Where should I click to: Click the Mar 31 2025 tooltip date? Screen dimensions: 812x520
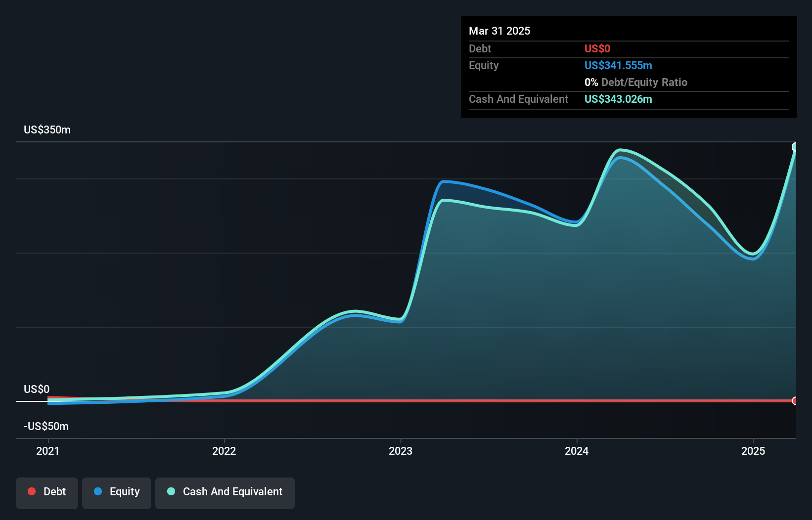click(x=499, y=31)
